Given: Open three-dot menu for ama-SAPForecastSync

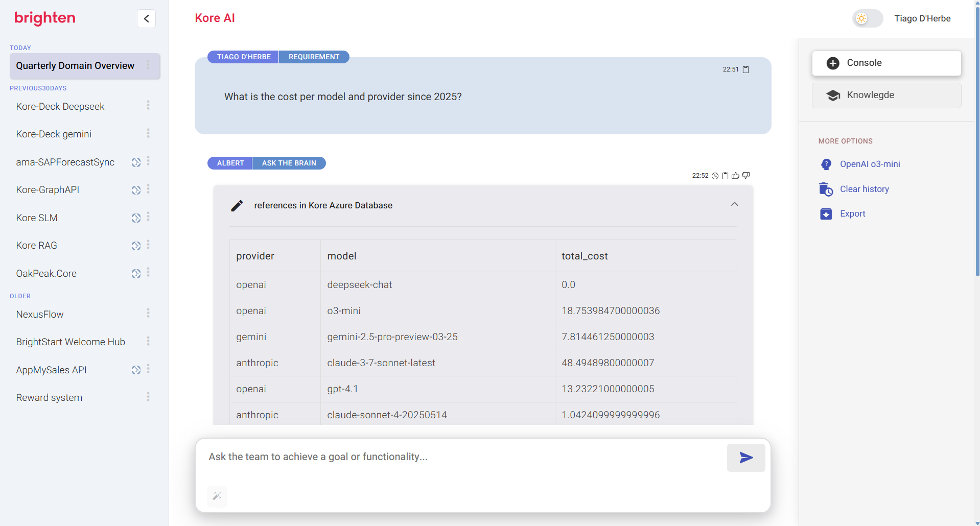Looking at the screenshot, I should pos(148,161).
